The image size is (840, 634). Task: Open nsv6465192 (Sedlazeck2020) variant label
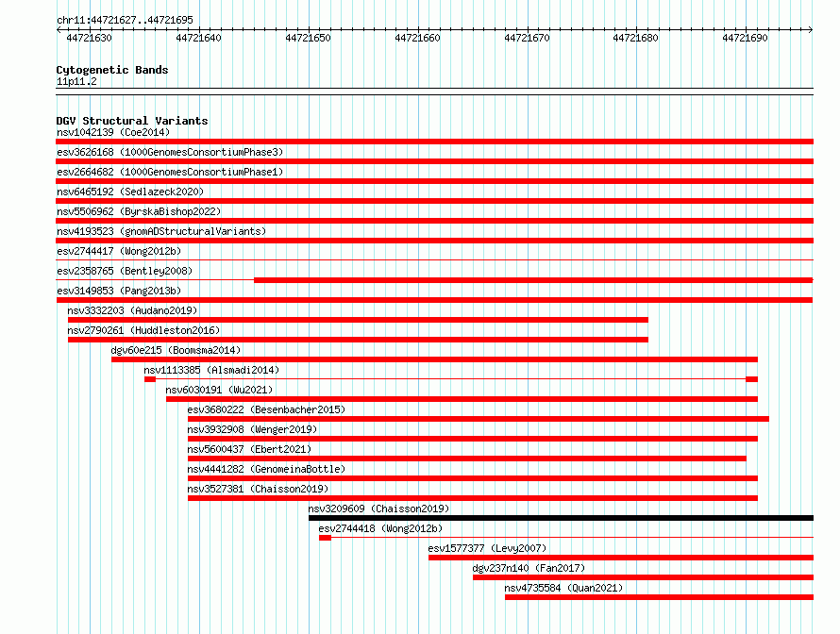[x=130, y=192]
